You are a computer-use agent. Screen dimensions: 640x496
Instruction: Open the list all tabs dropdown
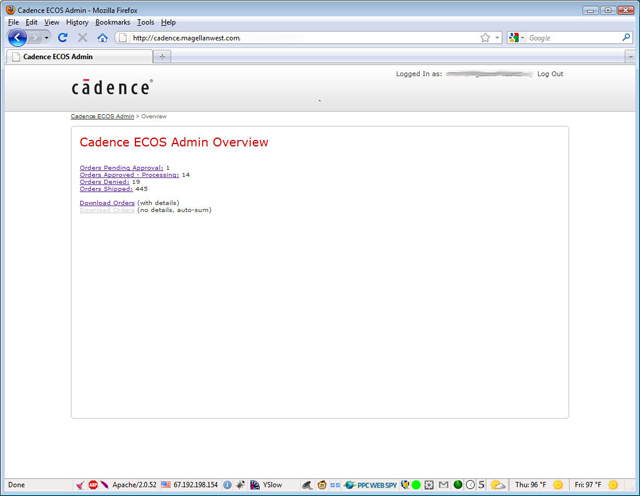pos(631,57)
